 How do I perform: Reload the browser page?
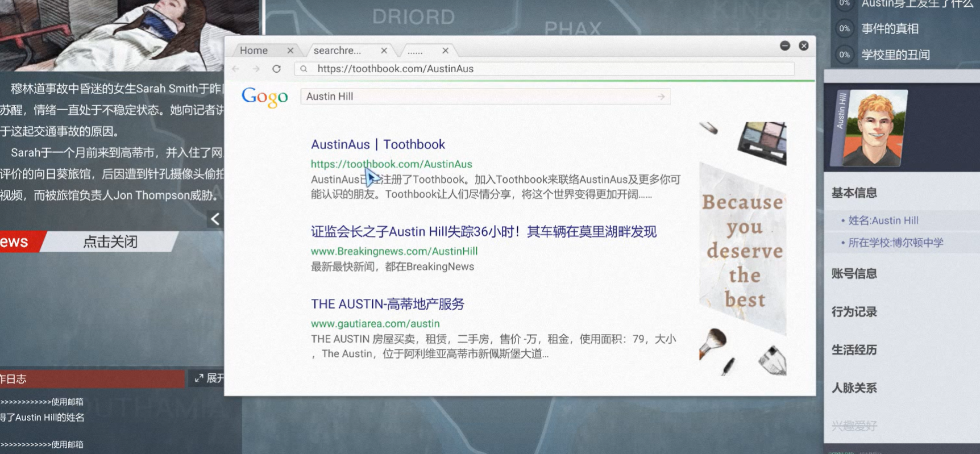(276, 69)
